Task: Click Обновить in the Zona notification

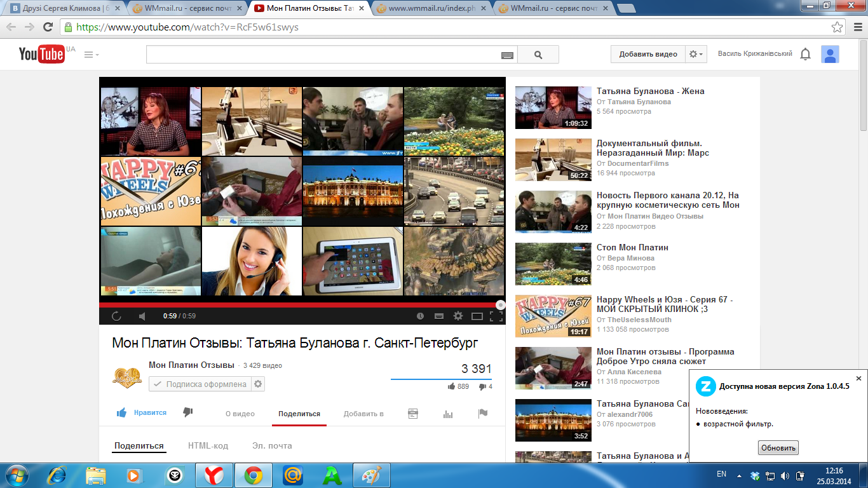Action: coord(778,448)
